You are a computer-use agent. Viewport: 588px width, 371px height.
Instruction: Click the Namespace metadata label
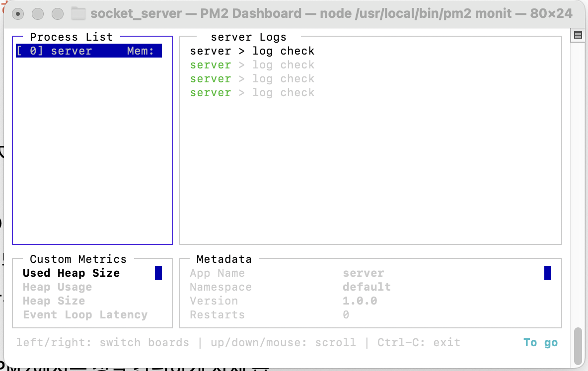point(220,287)
